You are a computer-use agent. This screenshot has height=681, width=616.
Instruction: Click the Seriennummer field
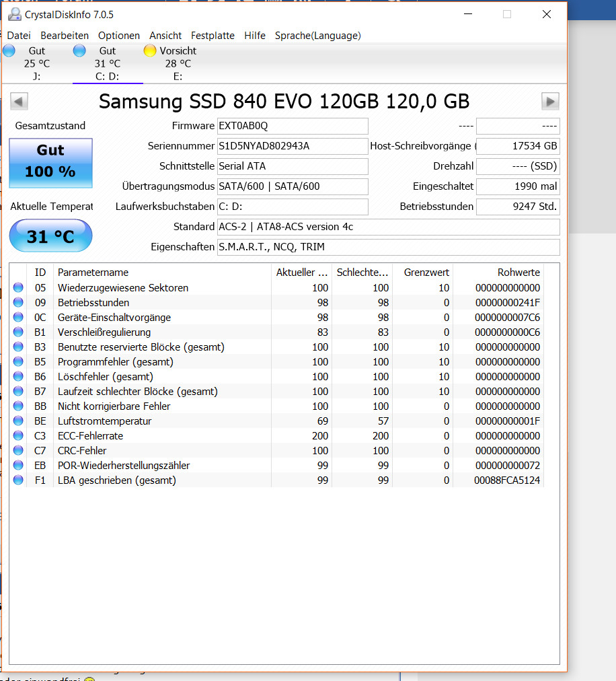click(x=293, y=146)
